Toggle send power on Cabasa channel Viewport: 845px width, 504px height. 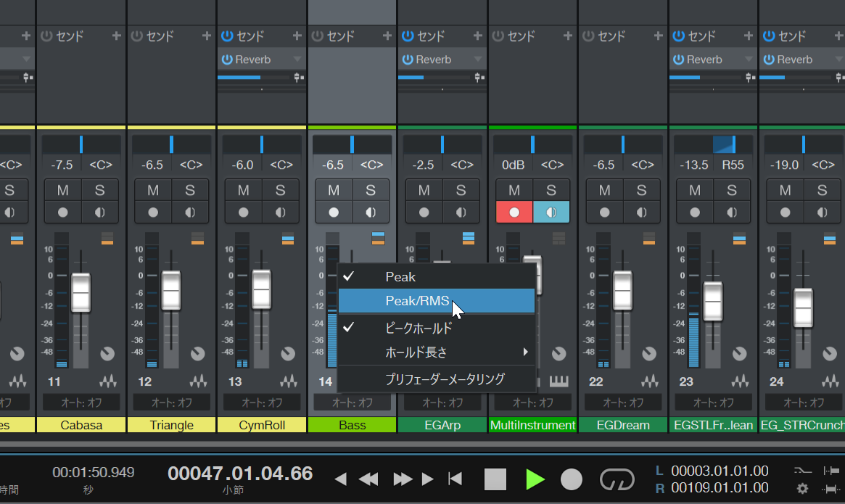[x=46, y=36]
